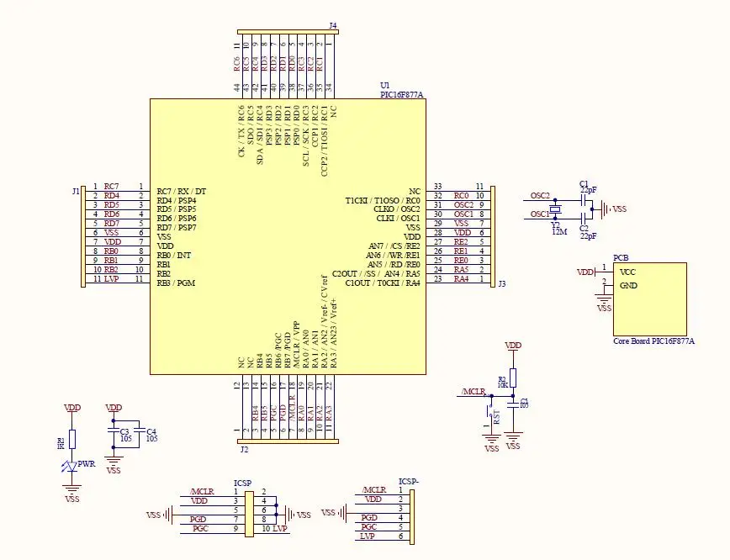
Task: Click the RB2 net label on J1 pin 10
Action: coord(111,270)
